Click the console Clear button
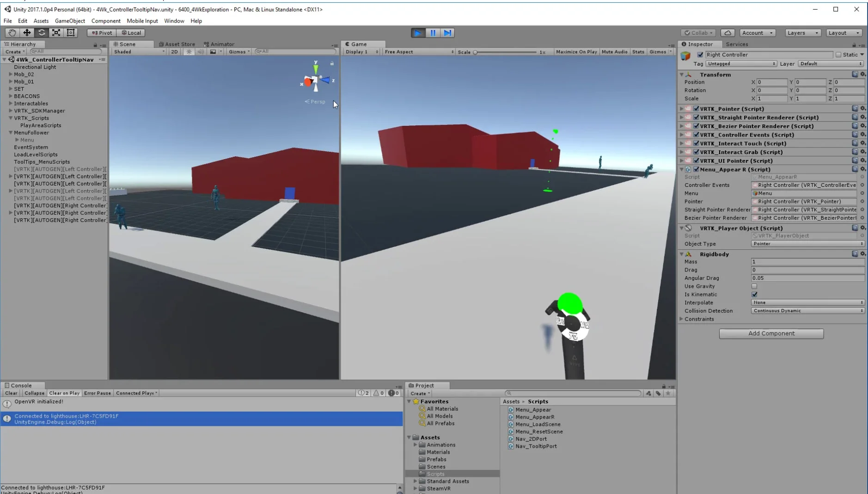The width and height of the screenshot is (868, 494). [11, 393]
